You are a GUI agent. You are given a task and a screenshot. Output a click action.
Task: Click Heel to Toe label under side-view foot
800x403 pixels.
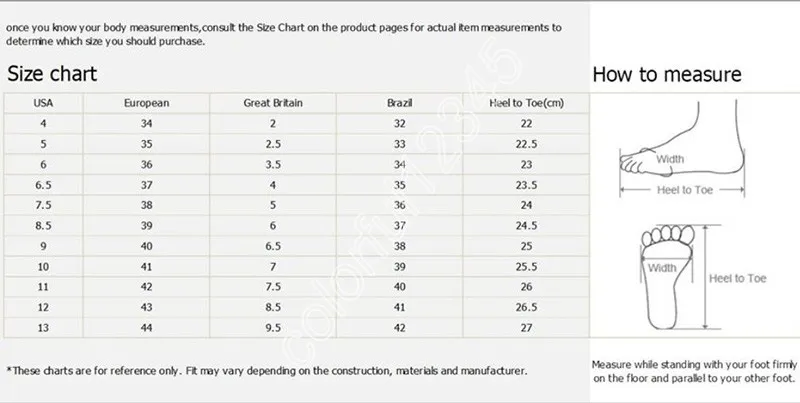pos(685,190)
